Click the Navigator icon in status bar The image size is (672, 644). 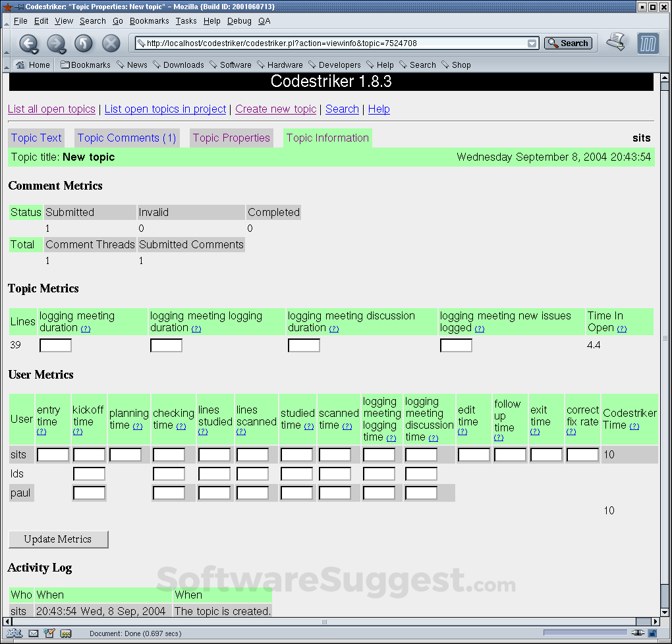(14, 633)
